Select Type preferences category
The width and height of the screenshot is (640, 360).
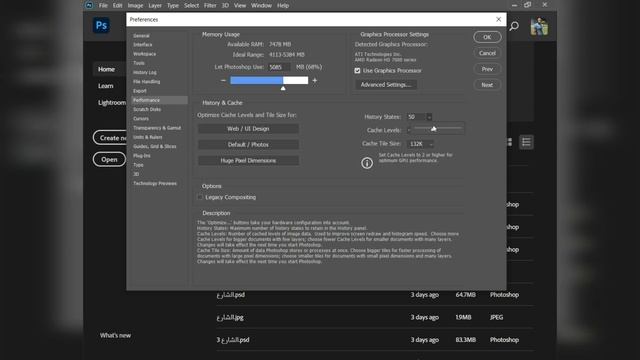click(138, 165)
